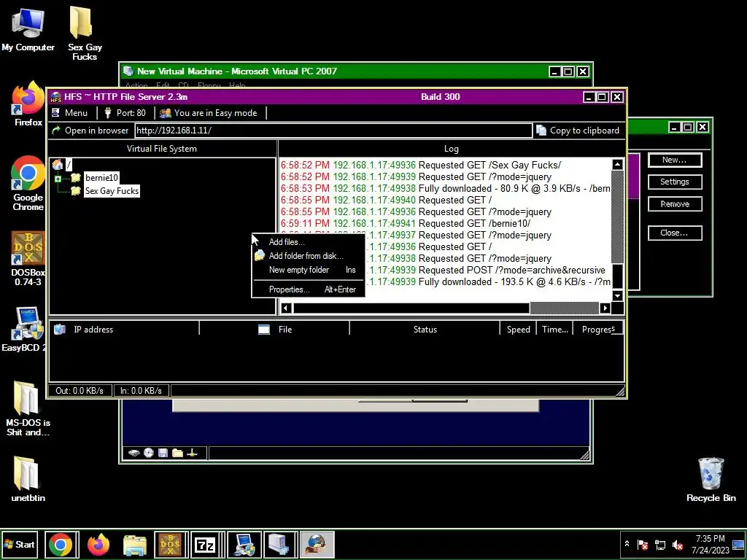Click Remove in Virtual PC Console
Image resolution: width=747 pixels, height=560 pixels.
coord(675,204)
